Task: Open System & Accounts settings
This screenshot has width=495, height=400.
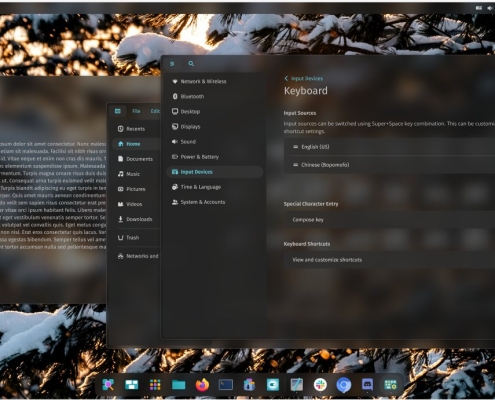Action: [x=214, y=202]
